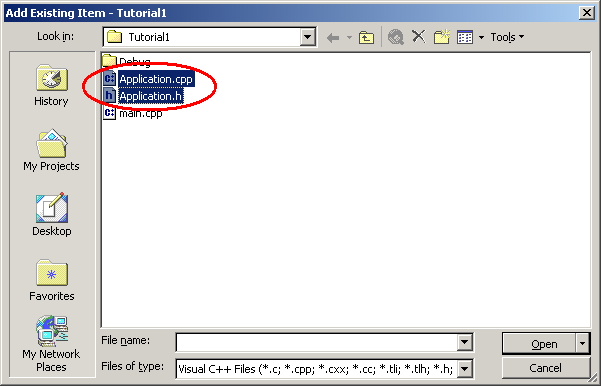Create a new folder
The image size is (601, 386).
[442, 37]
